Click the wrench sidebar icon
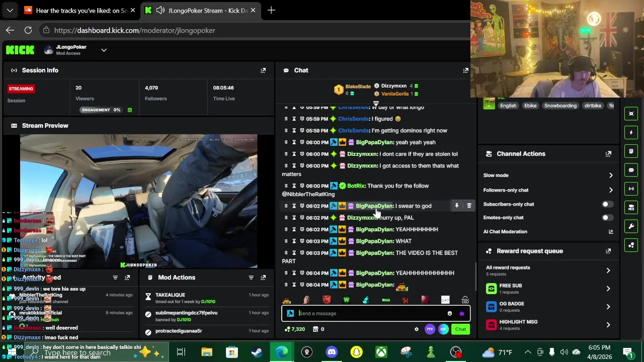The image size is (644, 362). click(x=631, y=226)
